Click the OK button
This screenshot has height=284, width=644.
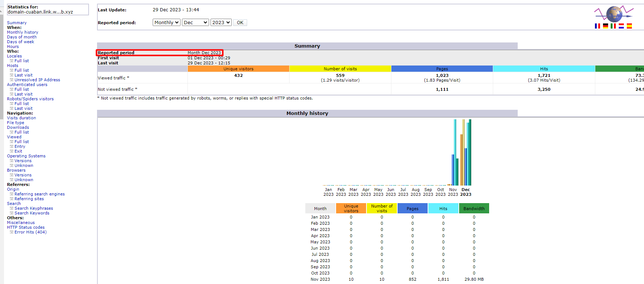240,23
